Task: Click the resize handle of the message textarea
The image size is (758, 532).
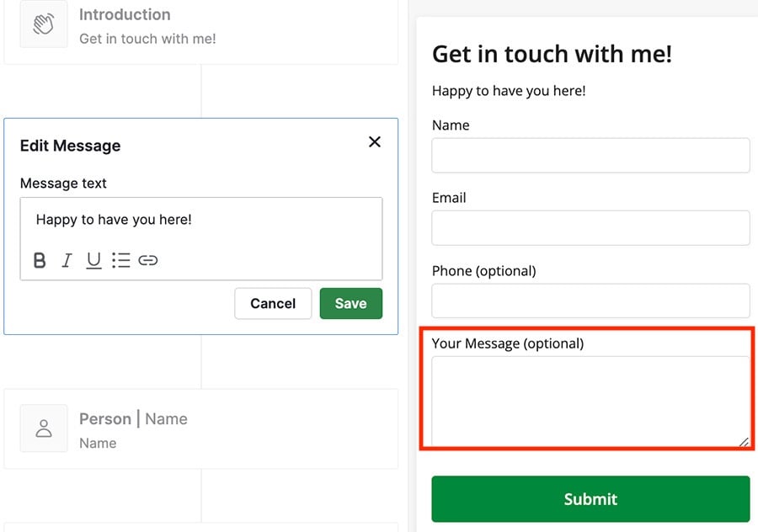Action: click(743, 442)
